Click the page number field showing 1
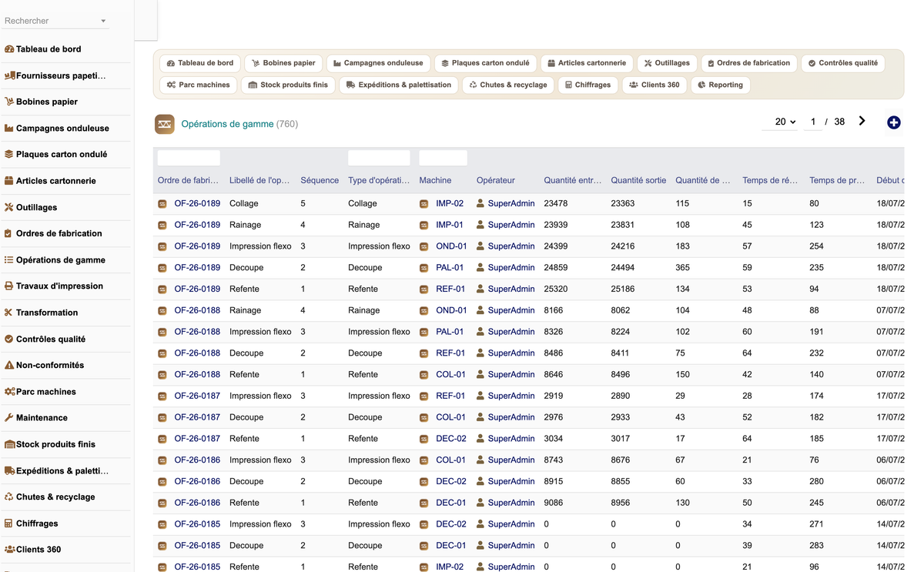The image size is (924, 572). [x=813, y=122]
